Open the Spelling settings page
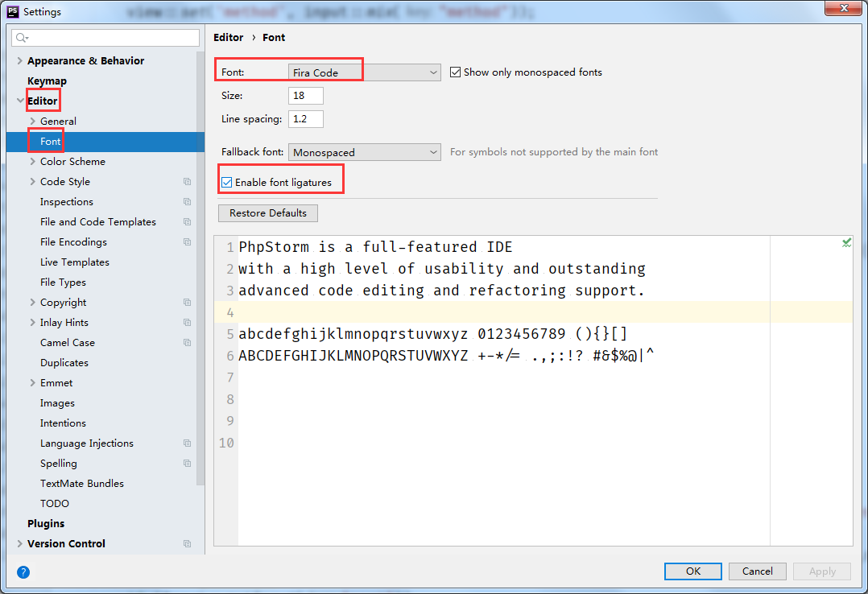Image resolution: width=868 pixels, height=594 pixels. coord(58,464)
